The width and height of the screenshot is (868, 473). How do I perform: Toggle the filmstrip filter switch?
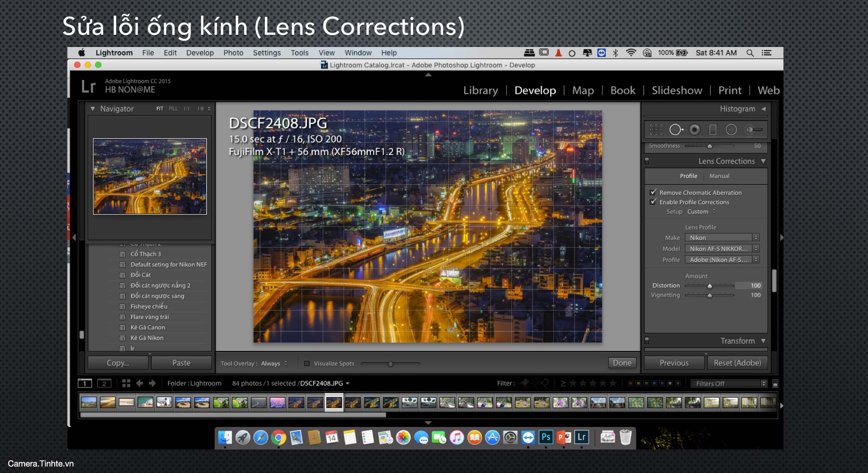tap(775, 384)
